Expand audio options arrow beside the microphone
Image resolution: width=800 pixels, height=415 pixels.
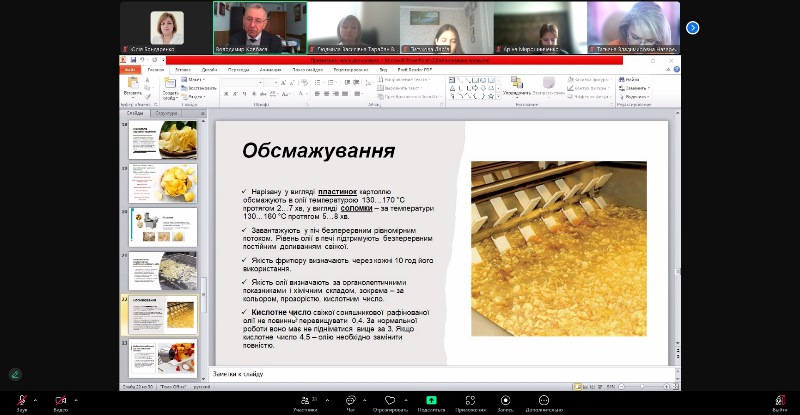(x=35, y=400)
